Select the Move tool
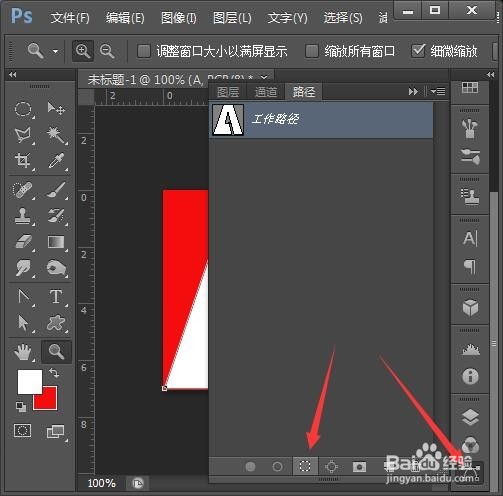The height and width of the screenshot is (496, 503). click(x=56, y=108)
